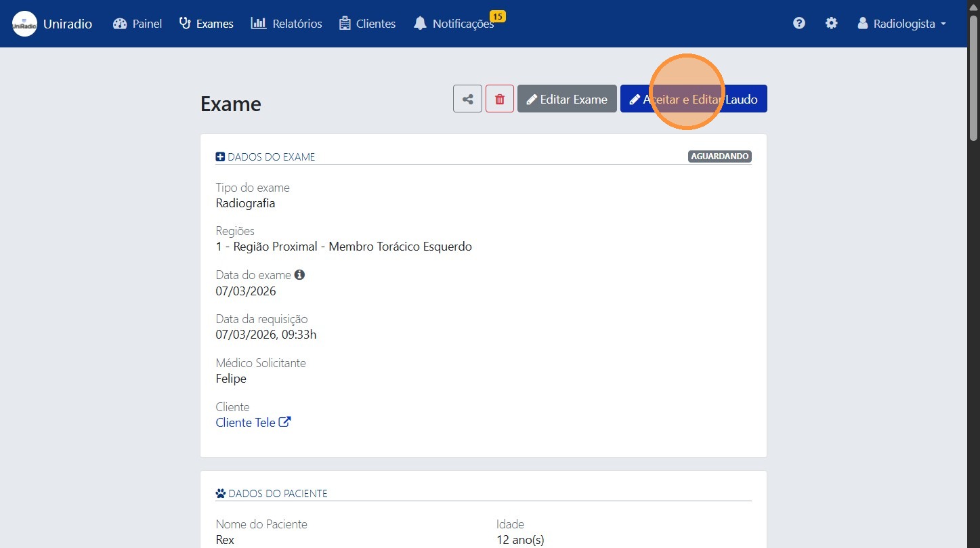Open the Cliente Tele link

coord(245,423)
